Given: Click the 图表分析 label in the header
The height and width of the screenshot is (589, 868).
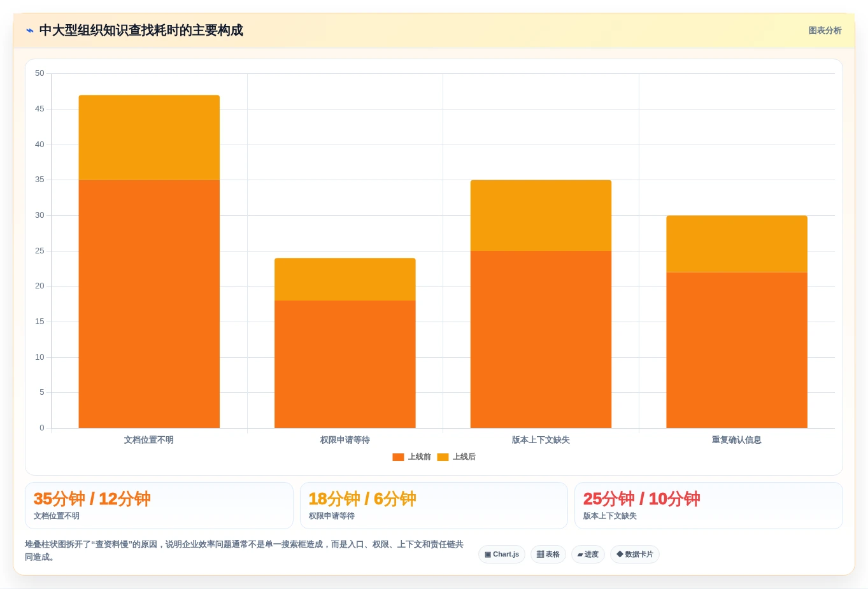Looking at the screenshot, I should [x=825, y=31].
